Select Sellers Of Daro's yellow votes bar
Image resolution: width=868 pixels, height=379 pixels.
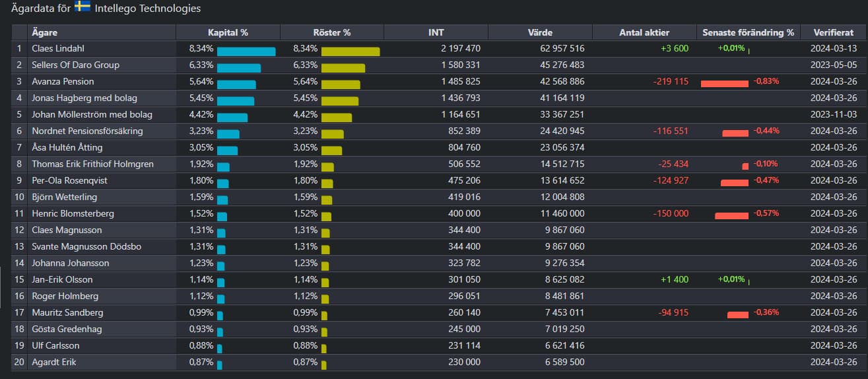coord(343,68)
